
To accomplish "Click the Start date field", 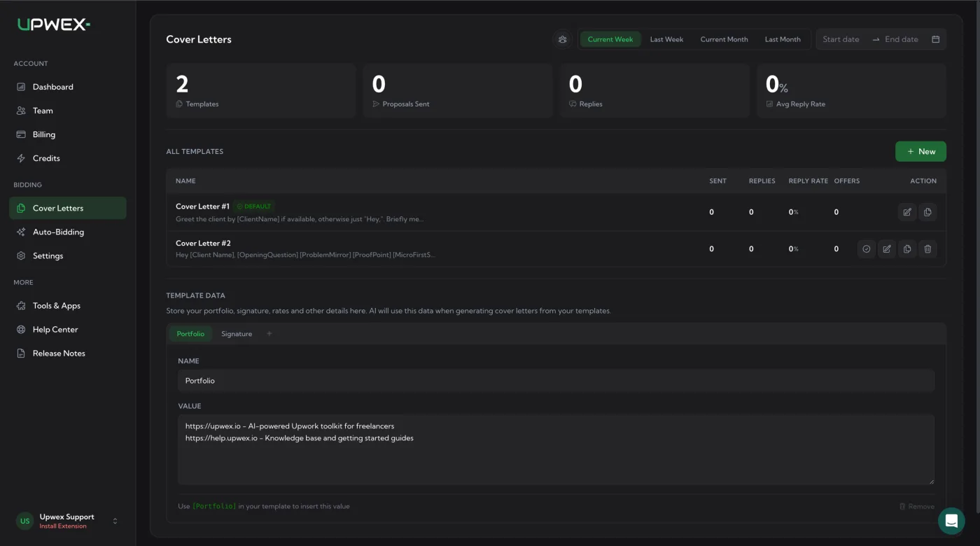I will coord(841,39).
